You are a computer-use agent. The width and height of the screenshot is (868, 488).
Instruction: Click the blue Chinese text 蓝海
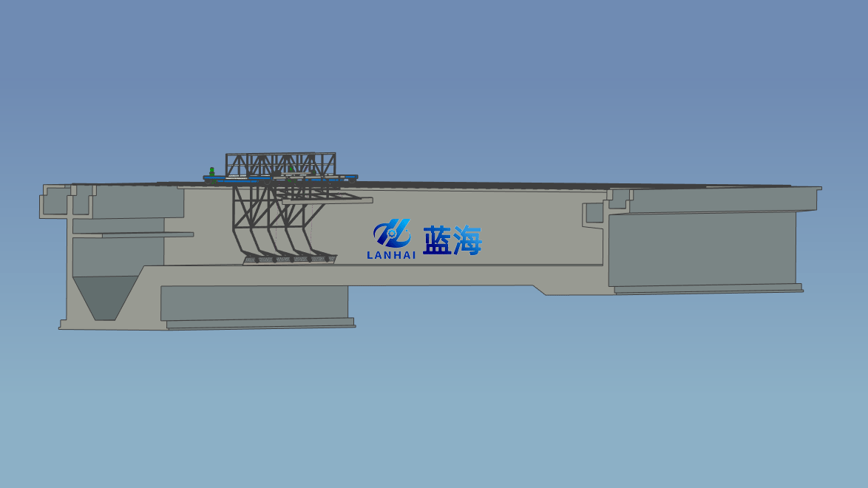pyautogui.click(x=452, y=241)
